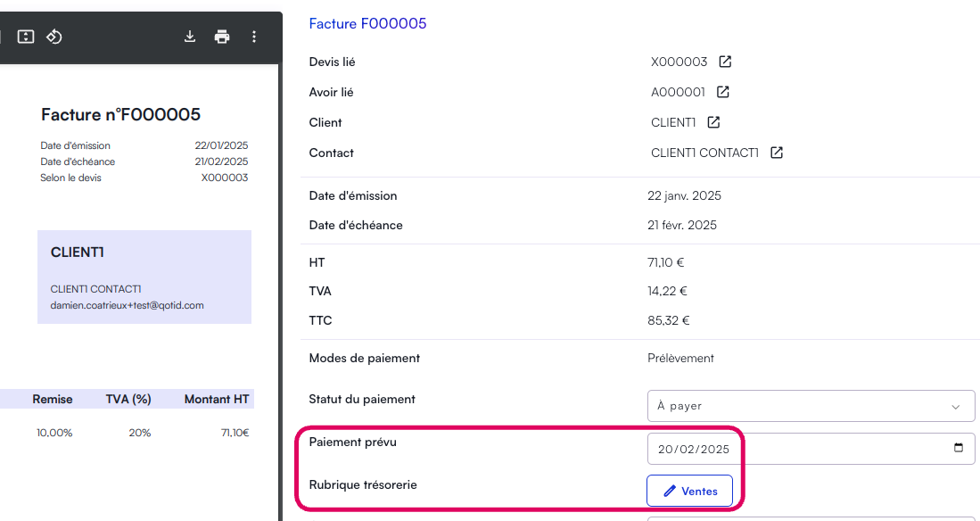Click the Facture F000005 title link
This screenshot has height=521, width=980.
(367, 24)
